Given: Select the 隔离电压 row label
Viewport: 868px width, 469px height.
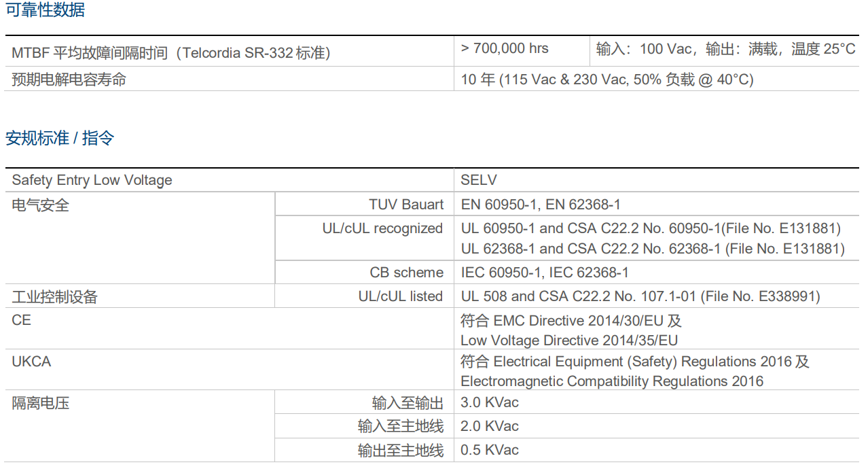Looking at the screenshot, I should (41, 403).
